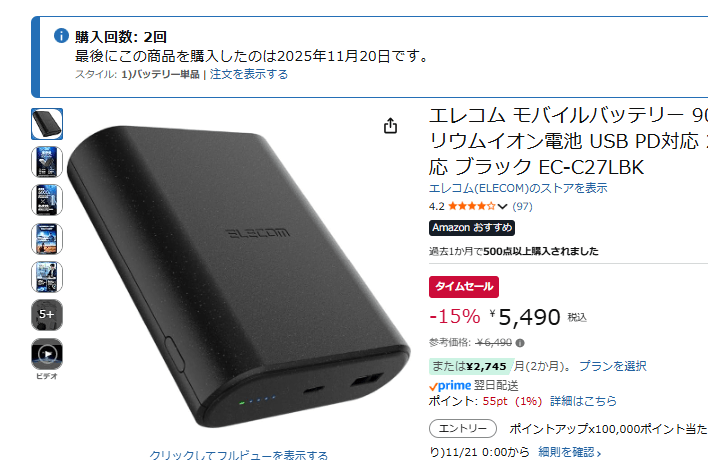Open the (97) reviews count link
Image resolution: width=708 pixels, height=460 pixels.
click(522, 206)
